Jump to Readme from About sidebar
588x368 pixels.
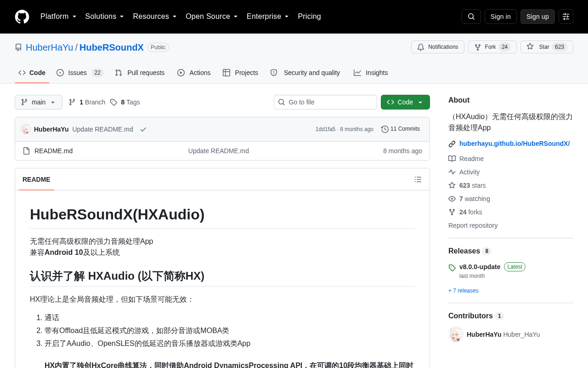pyautogui.click(x=466, y=159)
